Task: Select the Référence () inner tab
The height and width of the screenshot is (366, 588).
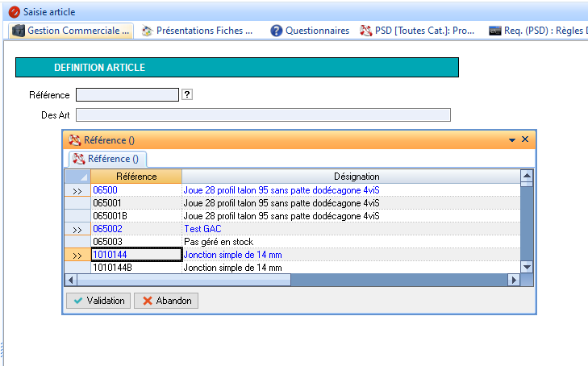Action: pyautogui.click(x=106, y=159)
